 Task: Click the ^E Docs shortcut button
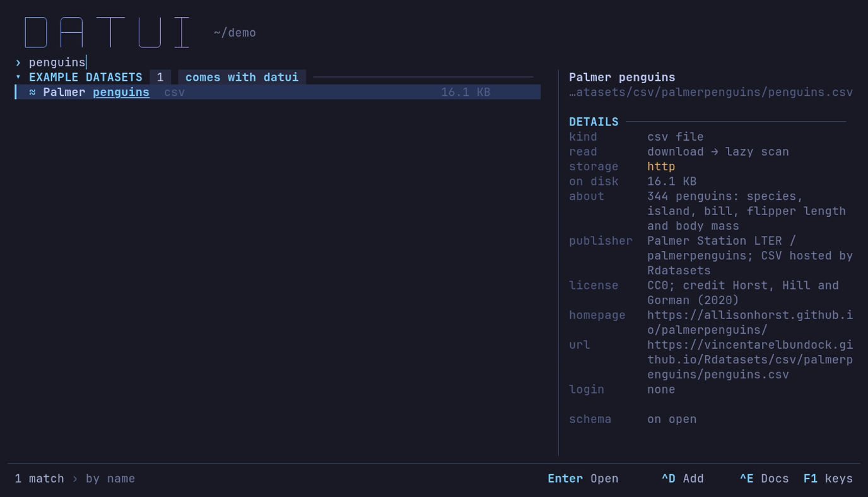765,479
